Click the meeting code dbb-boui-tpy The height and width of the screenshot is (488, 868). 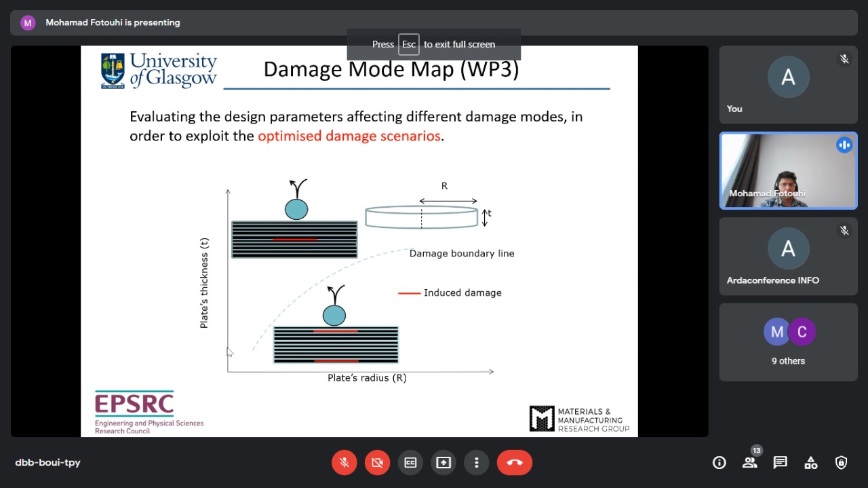[x=47, y=463]
